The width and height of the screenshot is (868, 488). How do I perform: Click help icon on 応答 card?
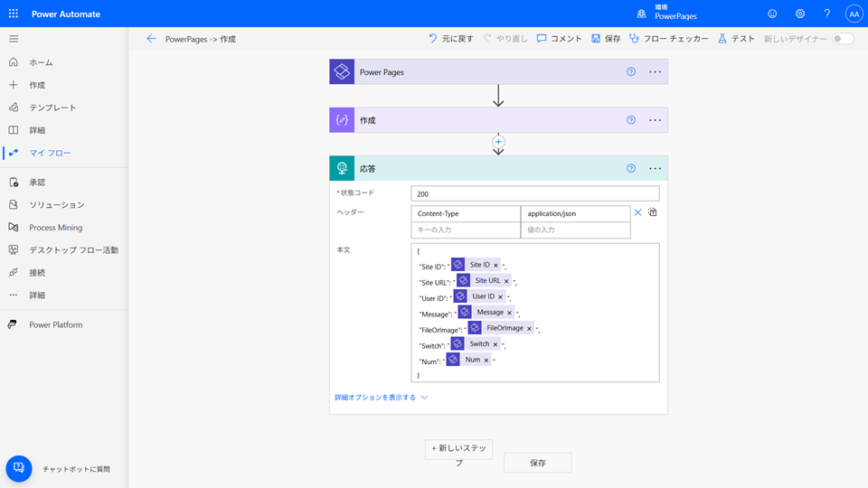pyautogui.click(x=631, y=168)
